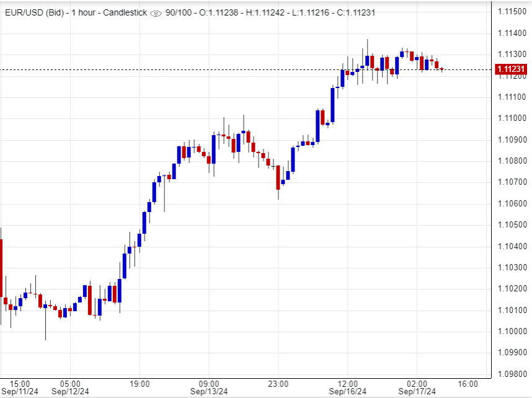532x398 pixels.
Task: Select the 15:00 Sep/11/24 time axis label
Action: tap(19, 387)
